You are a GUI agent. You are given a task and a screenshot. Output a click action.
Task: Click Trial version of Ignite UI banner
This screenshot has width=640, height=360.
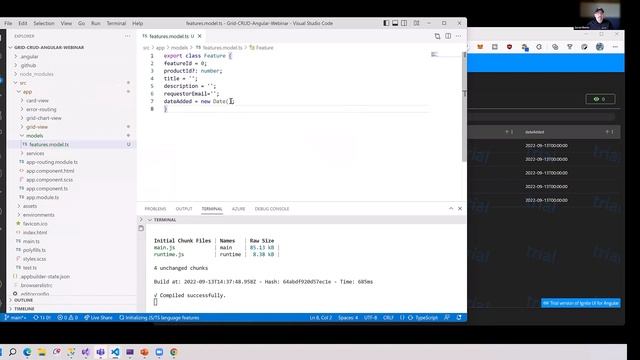click(x=580, y=303)
